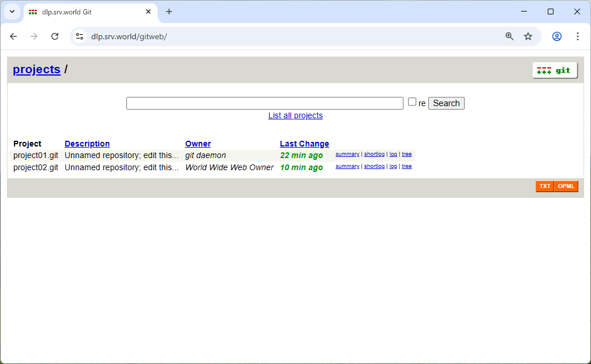Click the TXT feed button
Screen dimensions: 591x364
(545, 186)
